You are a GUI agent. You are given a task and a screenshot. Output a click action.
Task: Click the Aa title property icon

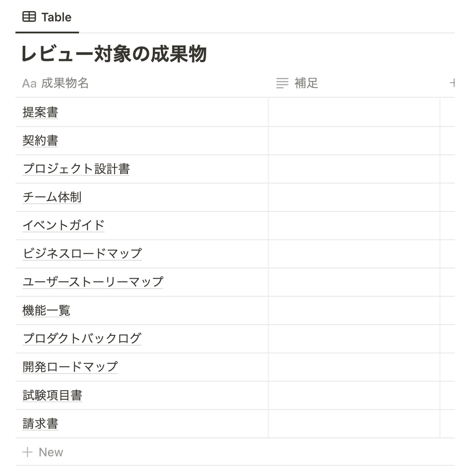point(29,83)
